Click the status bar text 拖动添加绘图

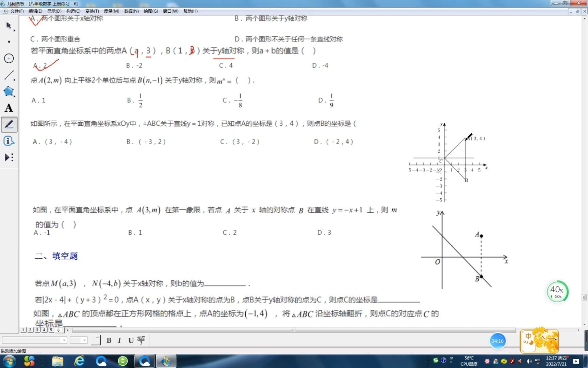(x=13, y=351)
